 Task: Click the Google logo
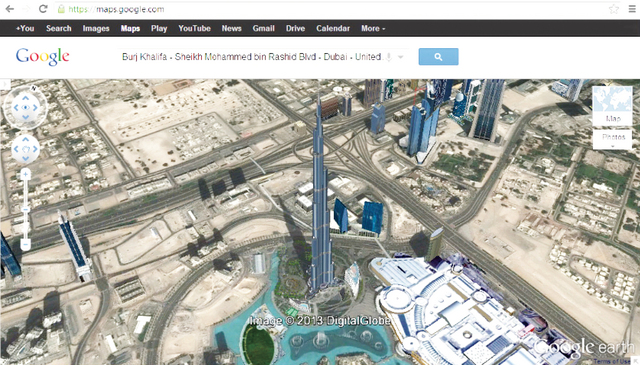click(x=42, y=57)
